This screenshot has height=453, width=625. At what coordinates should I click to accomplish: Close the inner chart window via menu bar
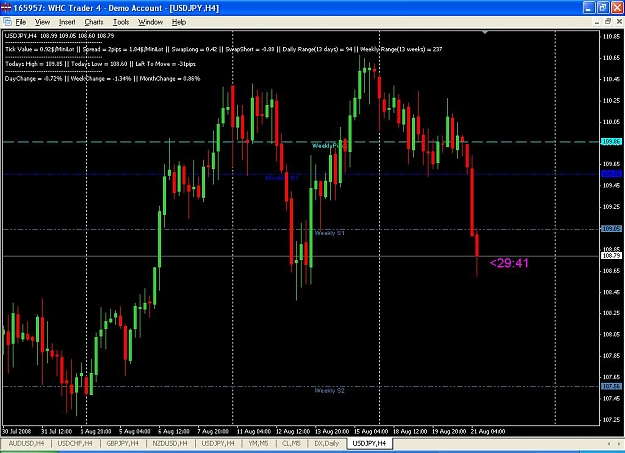click(x=619, y=22)
